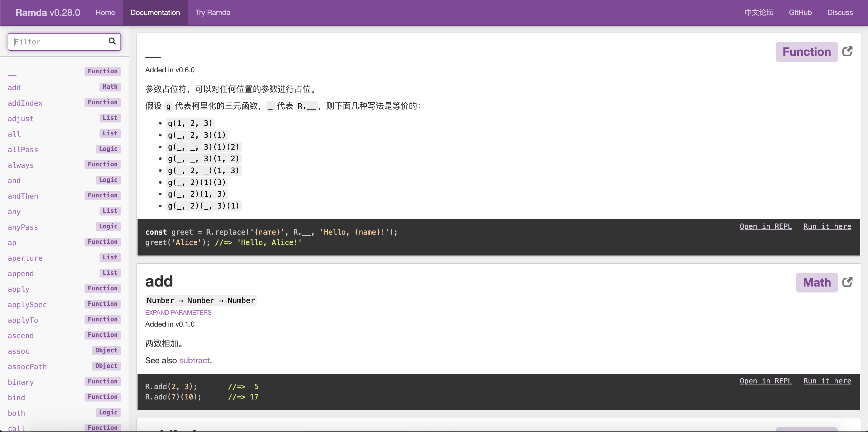The width and height of the screenshot is (868, 432).
Task: Open the 中文论坛 forum link
Action: (x=759, y=12)
